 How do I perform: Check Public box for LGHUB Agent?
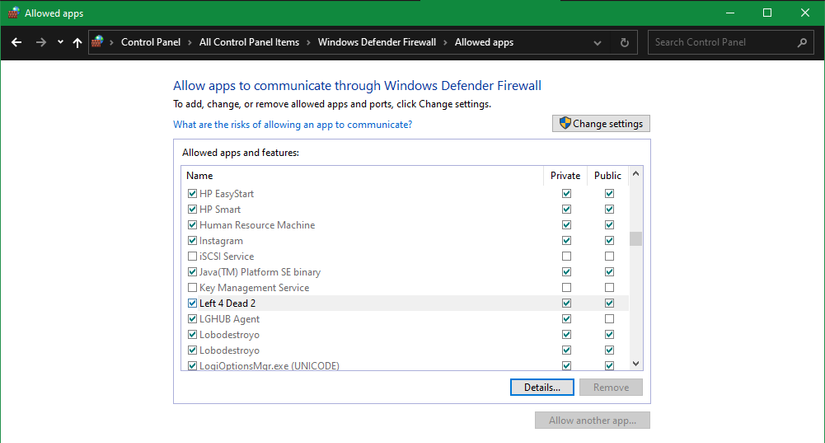(608, 319)
